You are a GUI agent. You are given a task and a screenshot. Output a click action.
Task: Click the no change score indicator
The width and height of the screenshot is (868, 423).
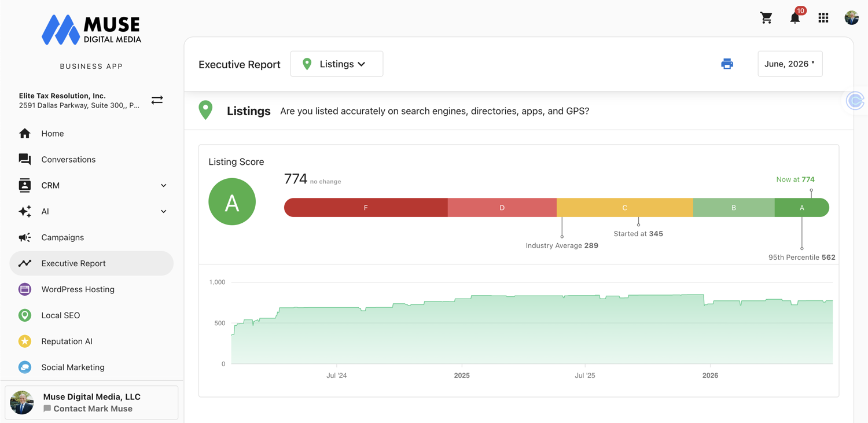point(325,182)
